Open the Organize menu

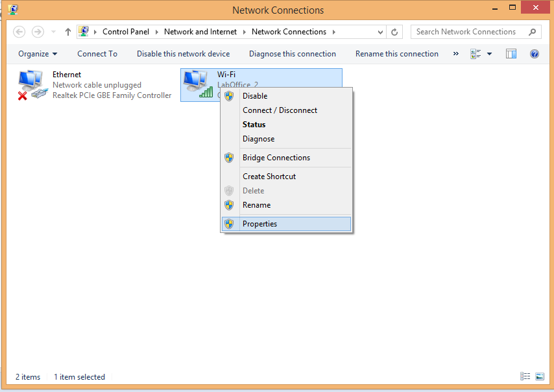point(37,54)
